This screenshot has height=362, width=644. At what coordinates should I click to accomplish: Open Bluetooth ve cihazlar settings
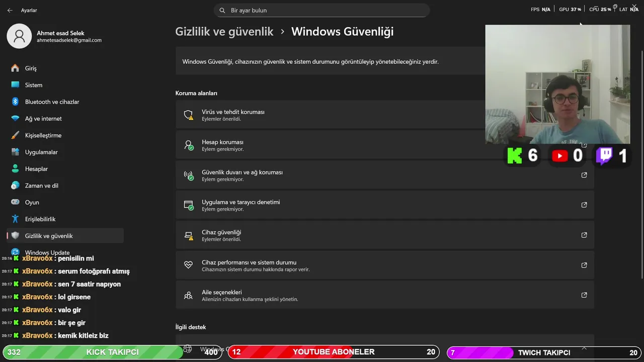click(x=65, y=102)
